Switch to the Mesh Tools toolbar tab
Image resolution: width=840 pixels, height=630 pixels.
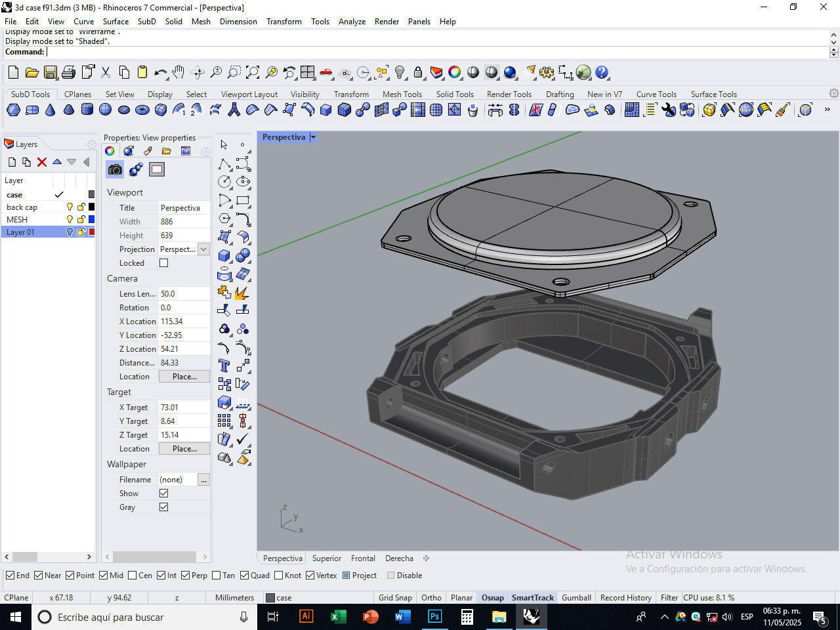tap(402, 94)
